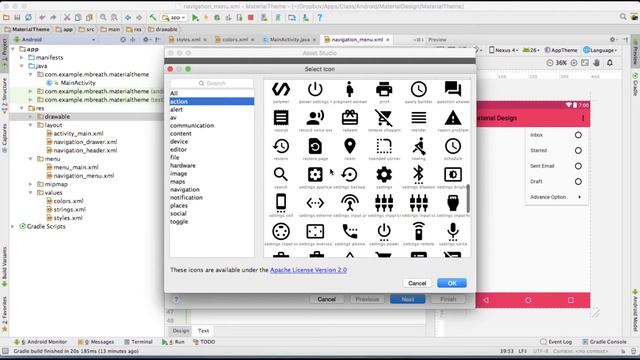The image size is (640, 360).
Task: Pick the settings backup restore icon
Action: (349, 174)
